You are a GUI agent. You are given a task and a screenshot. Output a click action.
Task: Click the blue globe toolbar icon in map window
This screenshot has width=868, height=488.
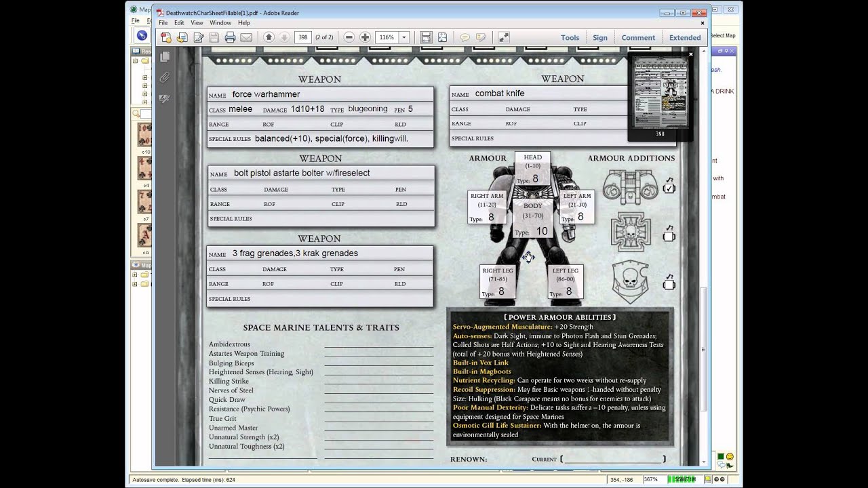[x=142, y=36]
